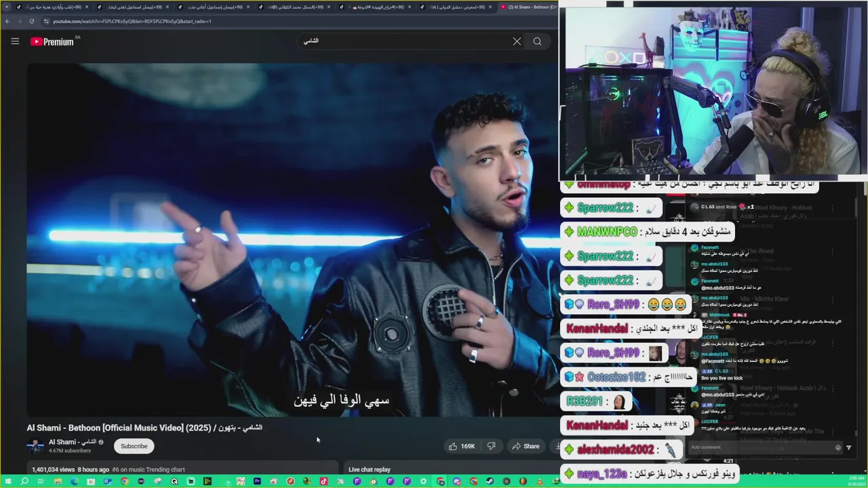Click the magnifier search button on YouTube
The image size is (868, 488).
tap(537, 41)
